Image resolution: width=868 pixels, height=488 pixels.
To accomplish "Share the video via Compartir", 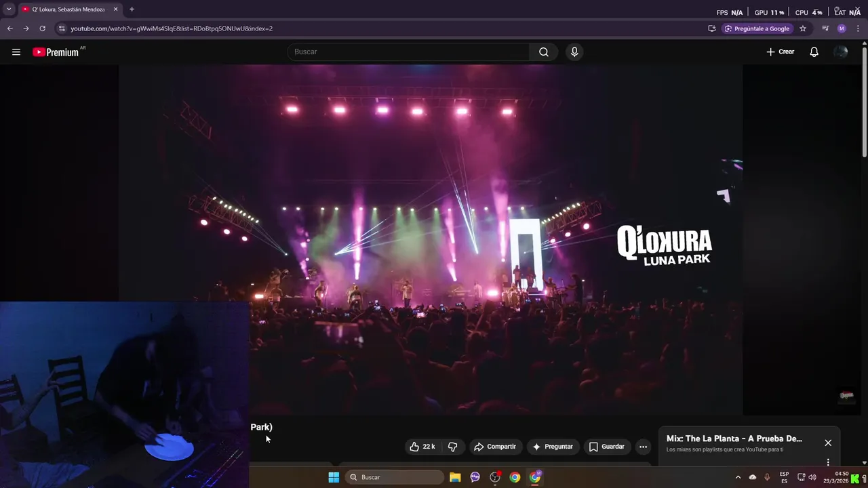I will pos(495,447).
